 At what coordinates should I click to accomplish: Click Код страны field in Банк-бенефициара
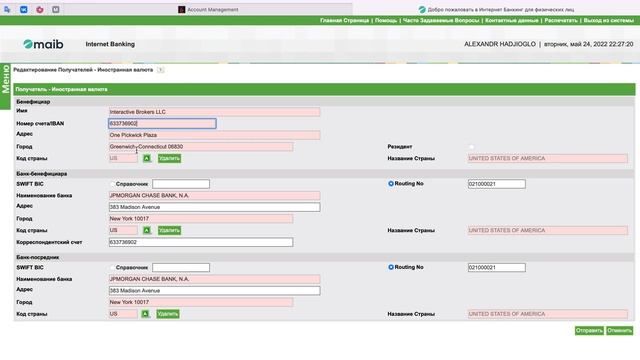(x=123, y=230)
